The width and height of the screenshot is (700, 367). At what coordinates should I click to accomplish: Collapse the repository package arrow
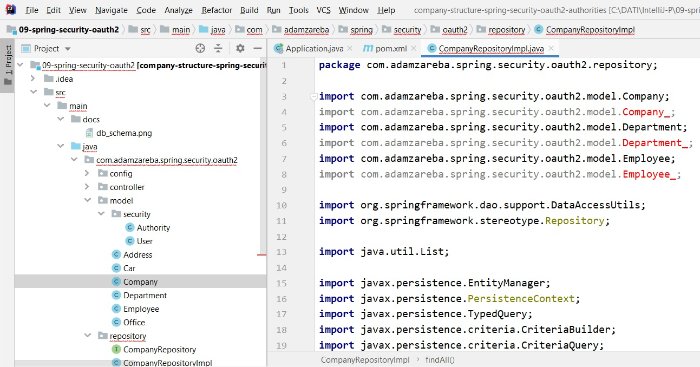88,335
